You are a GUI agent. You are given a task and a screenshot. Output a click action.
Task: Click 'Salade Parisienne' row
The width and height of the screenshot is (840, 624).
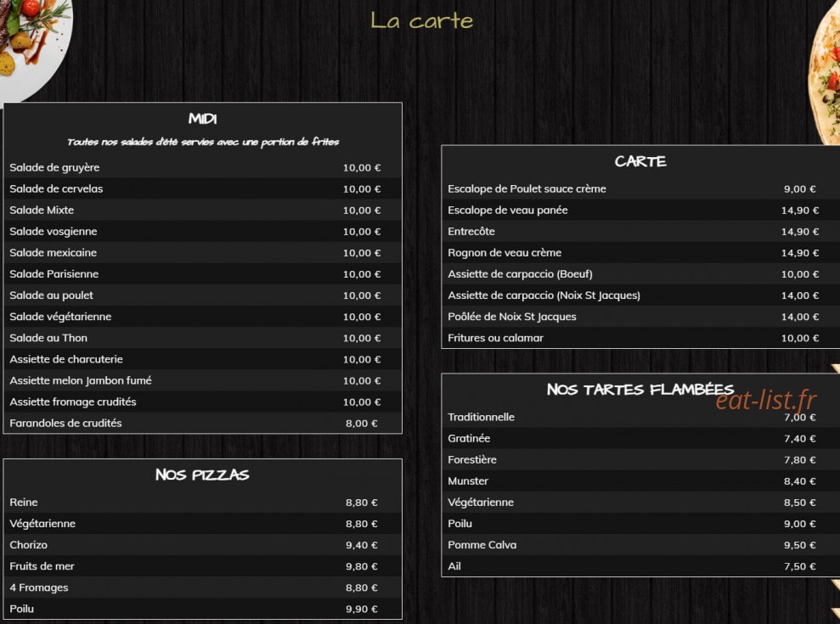click(x=202, y=273)
